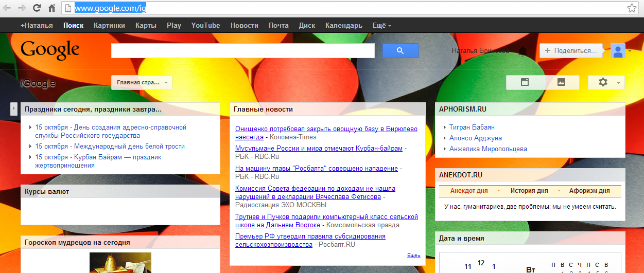Switch to Анекдот дня tab

click(469, 191)
